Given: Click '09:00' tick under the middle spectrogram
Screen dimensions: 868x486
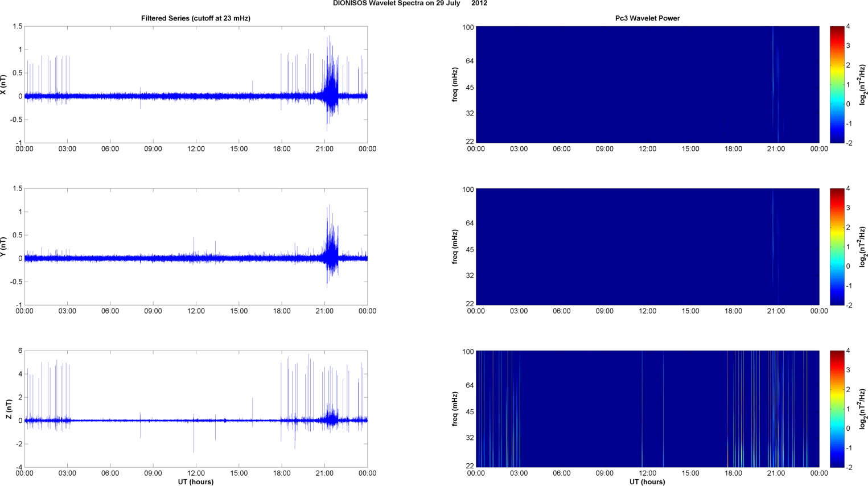Looking at the screenshot, I should pyautogui.click(x=604, y=311).
